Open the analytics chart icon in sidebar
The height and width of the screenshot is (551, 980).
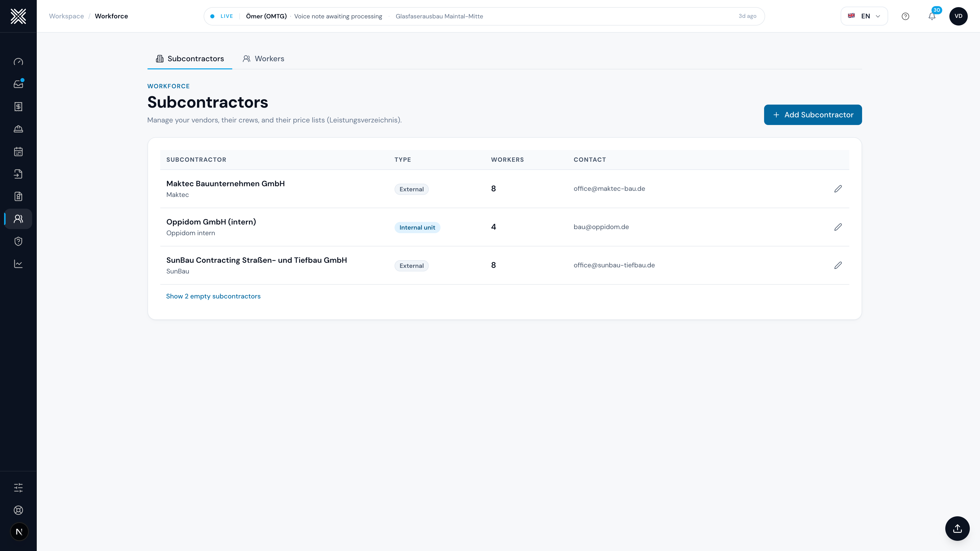18,264
